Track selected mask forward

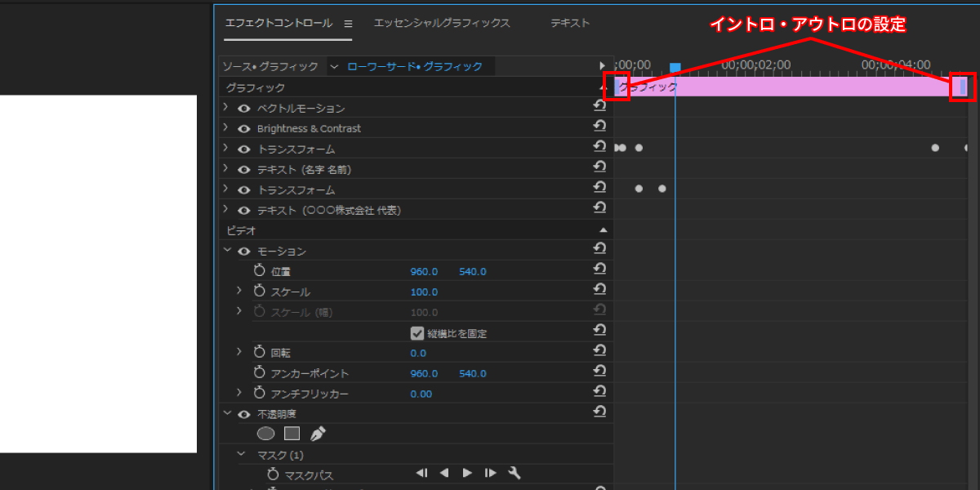coord(467,473)
